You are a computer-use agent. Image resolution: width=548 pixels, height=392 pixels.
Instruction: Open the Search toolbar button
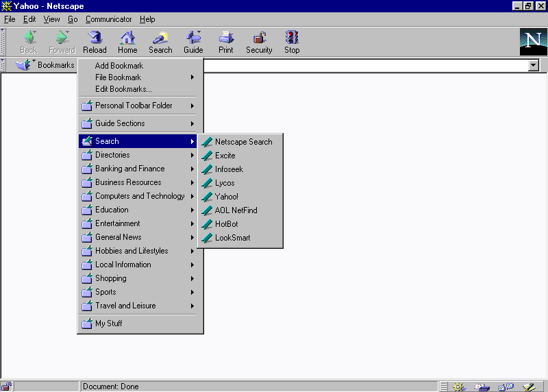pos(160,42)
